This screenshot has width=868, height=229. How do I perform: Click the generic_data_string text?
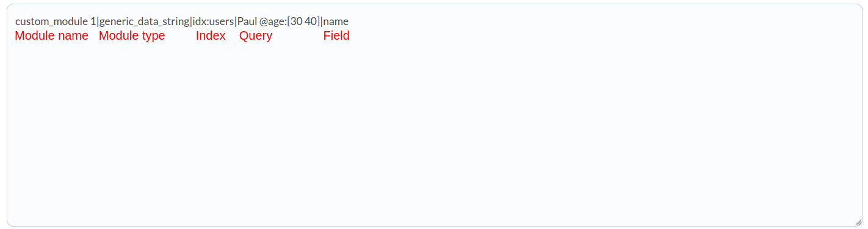144,21
